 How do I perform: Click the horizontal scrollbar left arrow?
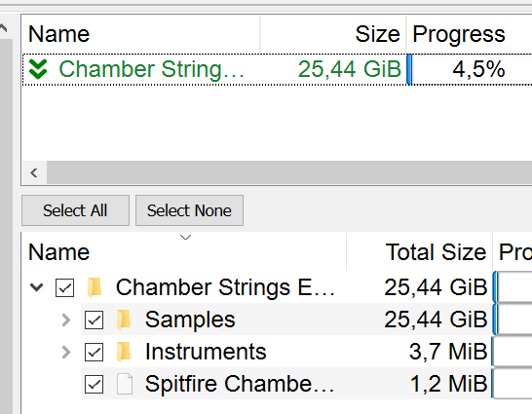(x=34, y=173)
